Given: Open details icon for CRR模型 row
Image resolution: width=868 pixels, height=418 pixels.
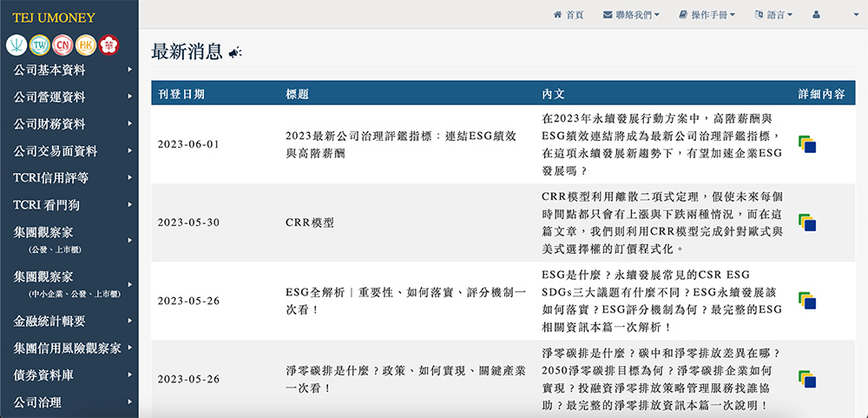Looking at the screenshot, I should click(807, 222).
